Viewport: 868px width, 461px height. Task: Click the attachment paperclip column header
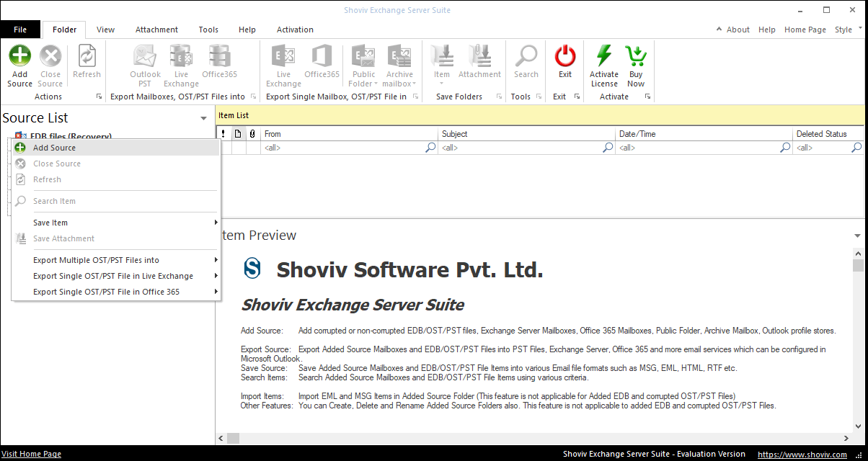click(x=252, y=134)
